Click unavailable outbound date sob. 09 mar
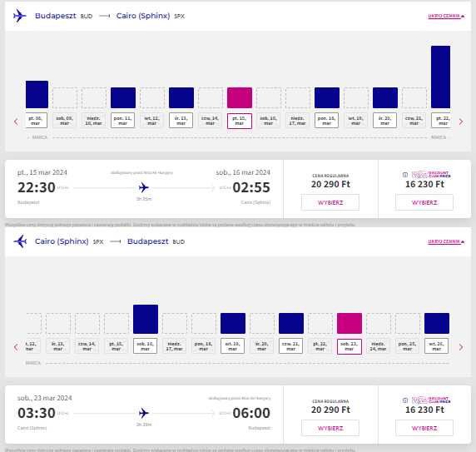The width and height of the screenshot is (476, 452). pyautogui.click(x=64, y=121)
